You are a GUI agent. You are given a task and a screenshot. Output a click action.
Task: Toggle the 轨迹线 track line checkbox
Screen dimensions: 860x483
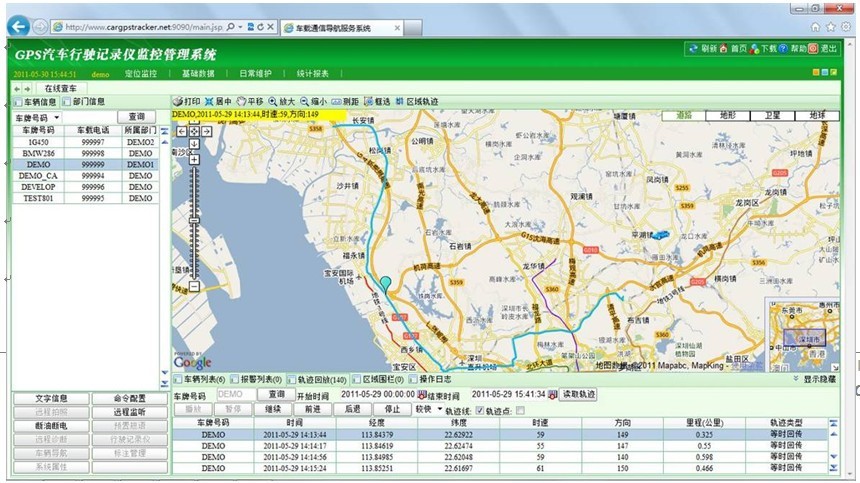[x=480, y=411]
